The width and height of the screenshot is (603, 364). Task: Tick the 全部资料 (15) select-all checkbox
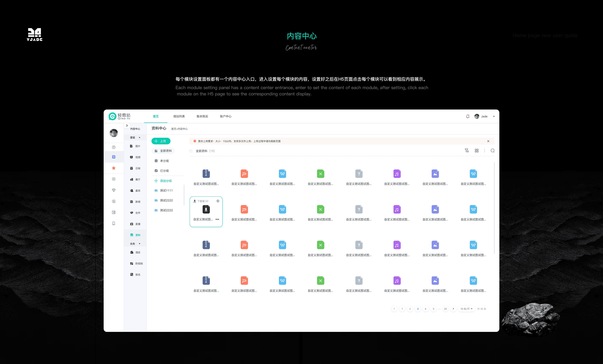[x=191, y=151]
